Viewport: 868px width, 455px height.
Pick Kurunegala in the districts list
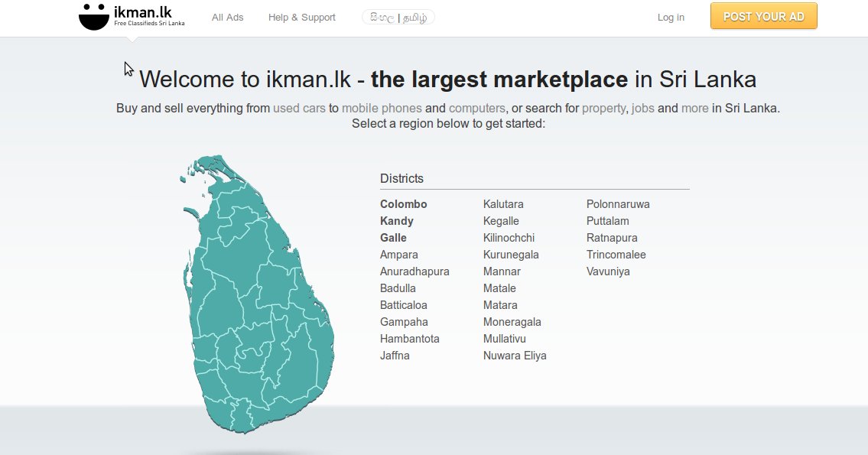[x=511, y=255]
